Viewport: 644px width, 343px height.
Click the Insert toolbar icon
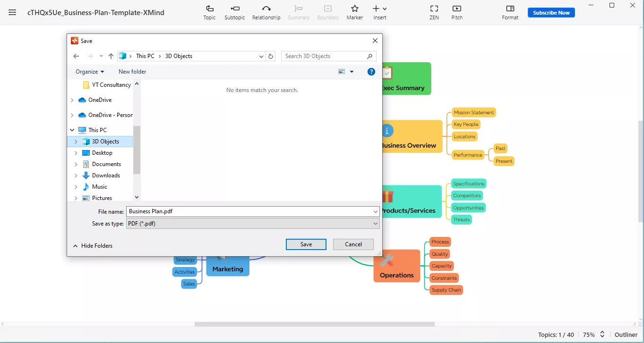(378, 12)
